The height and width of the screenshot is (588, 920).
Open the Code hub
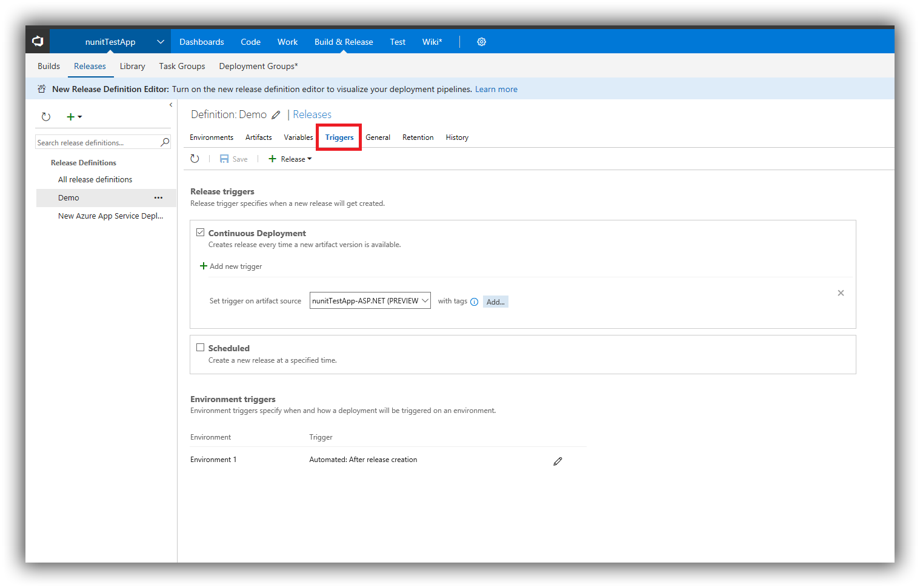250,42
